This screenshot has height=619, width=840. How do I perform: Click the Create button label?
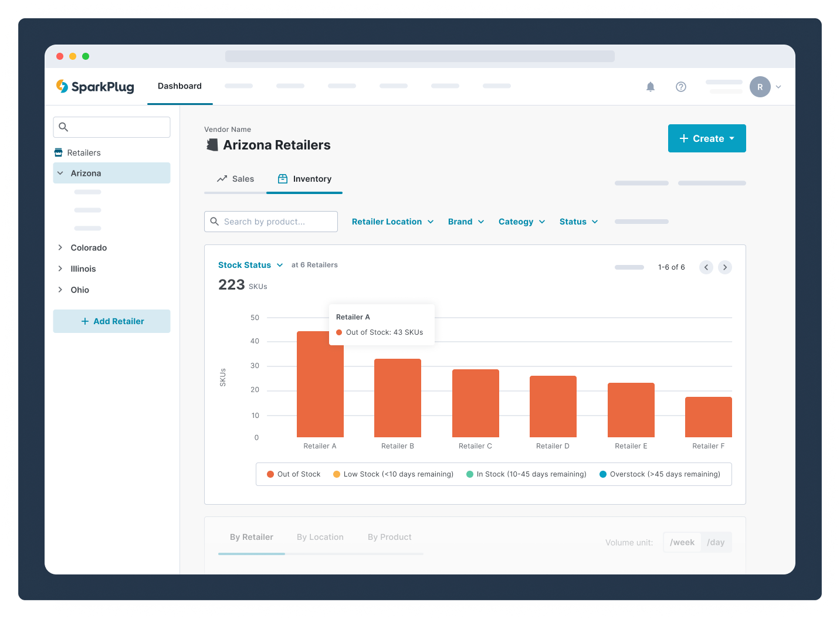pyautogui.click(x=709, y=138)
